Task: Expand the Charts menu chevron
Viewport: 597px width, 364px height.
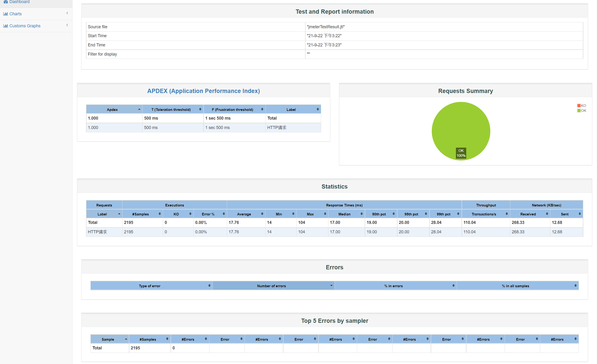Action: 67,13
